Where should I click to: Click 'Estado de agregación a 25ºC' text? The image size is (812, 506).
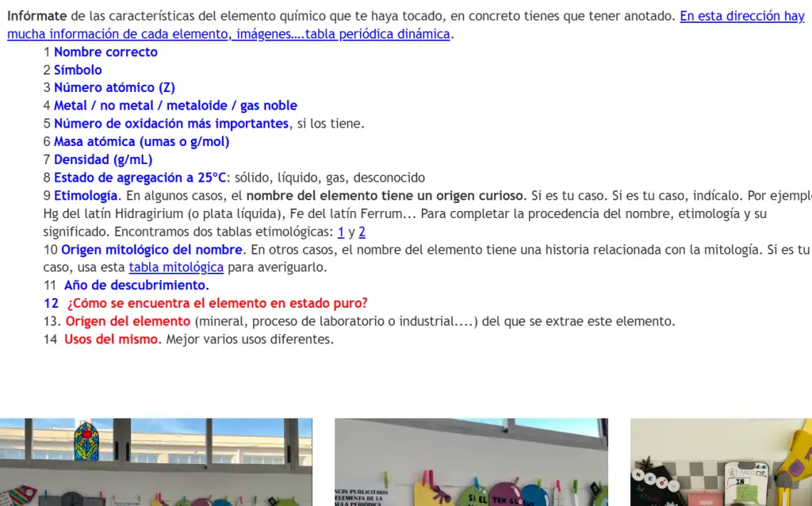point(140,178)
